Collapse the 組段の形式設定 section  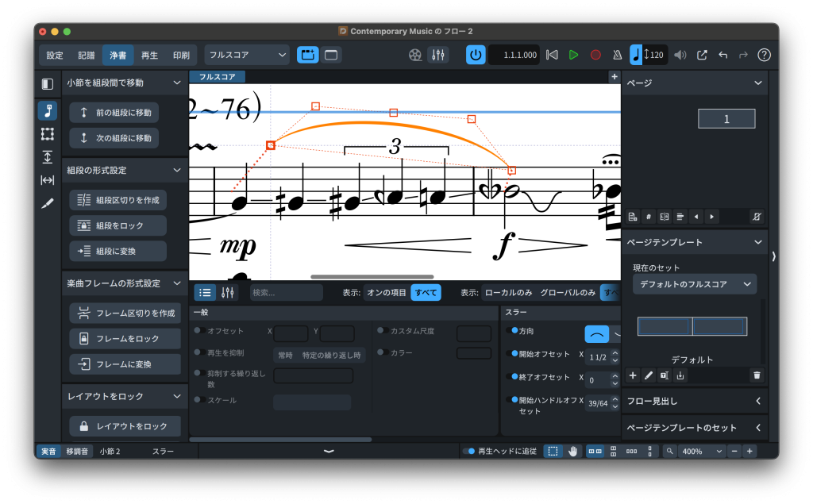(176, 170)
